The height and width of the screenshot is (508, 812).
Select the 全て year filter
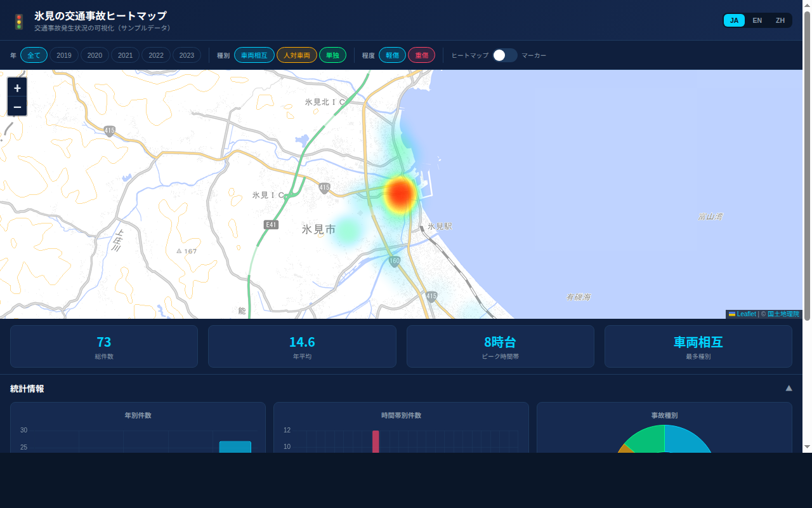(34, 55)
